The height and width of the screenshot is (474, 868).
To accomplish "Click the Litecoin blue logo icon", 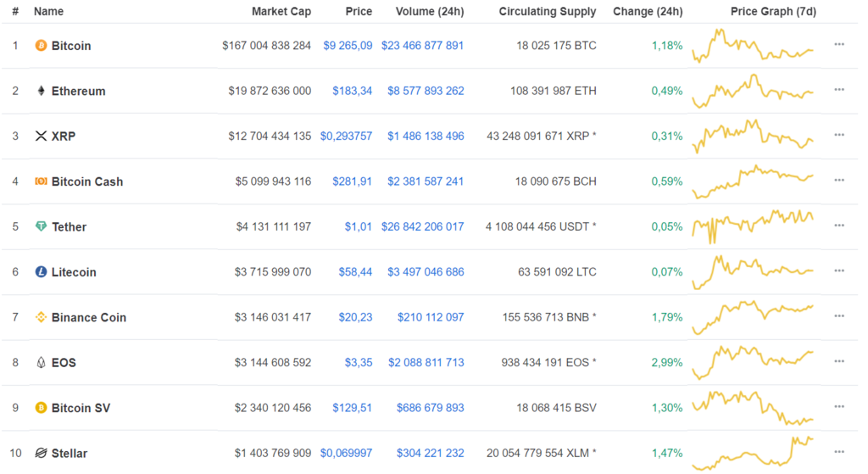I will tap(41, 272).
